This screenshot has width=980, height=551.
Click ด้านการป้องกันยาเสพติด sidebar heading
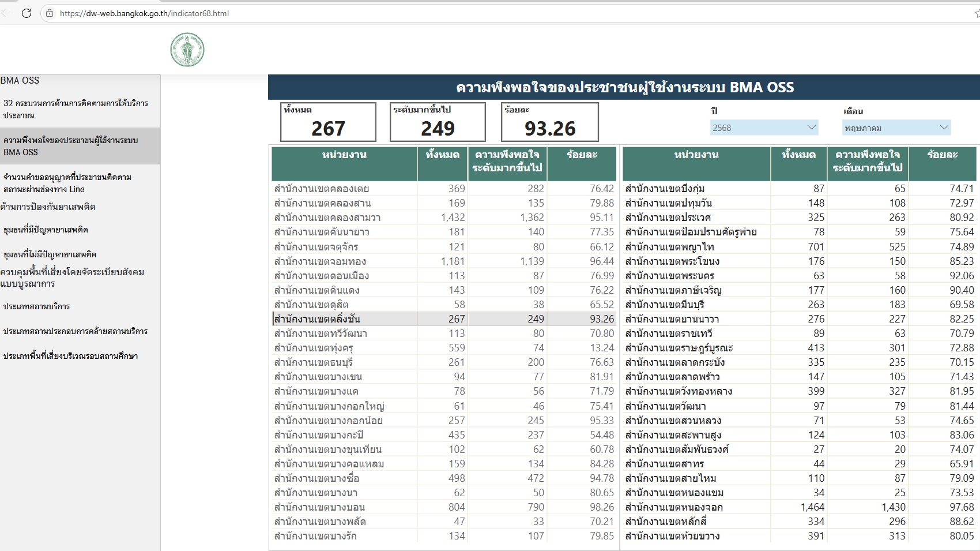[x=48, y=207]
